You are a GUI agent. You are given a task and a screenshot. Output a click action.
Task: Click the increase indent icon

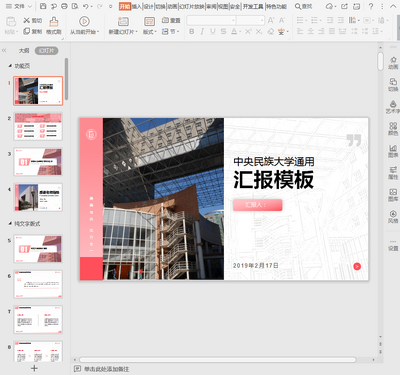[x=341, y=21]
